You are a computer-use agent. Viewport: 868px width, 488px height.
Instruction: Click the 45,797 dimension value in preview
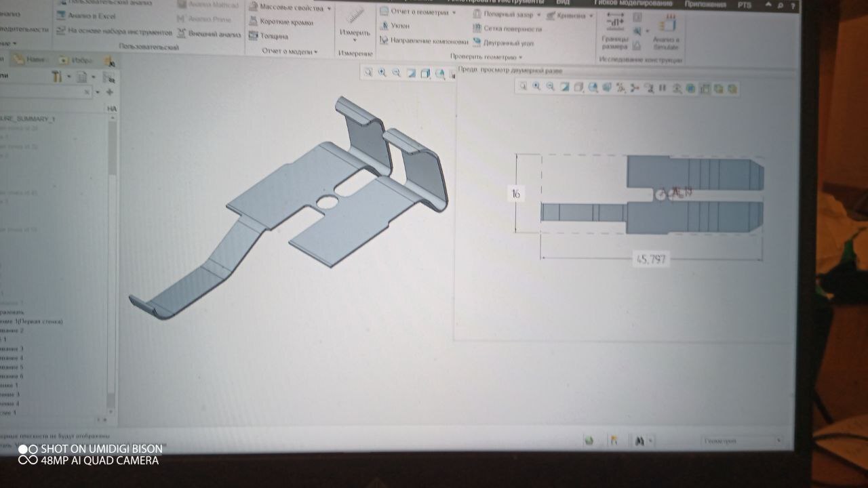(650, 259)
